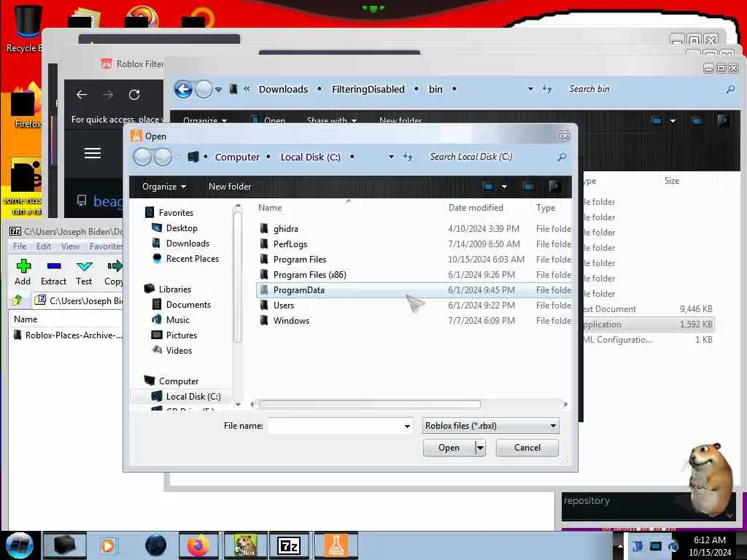747x560 pixels.
Task: Open the Roblox files (*.rbxl) type dropdown
Action: [490, 426]
